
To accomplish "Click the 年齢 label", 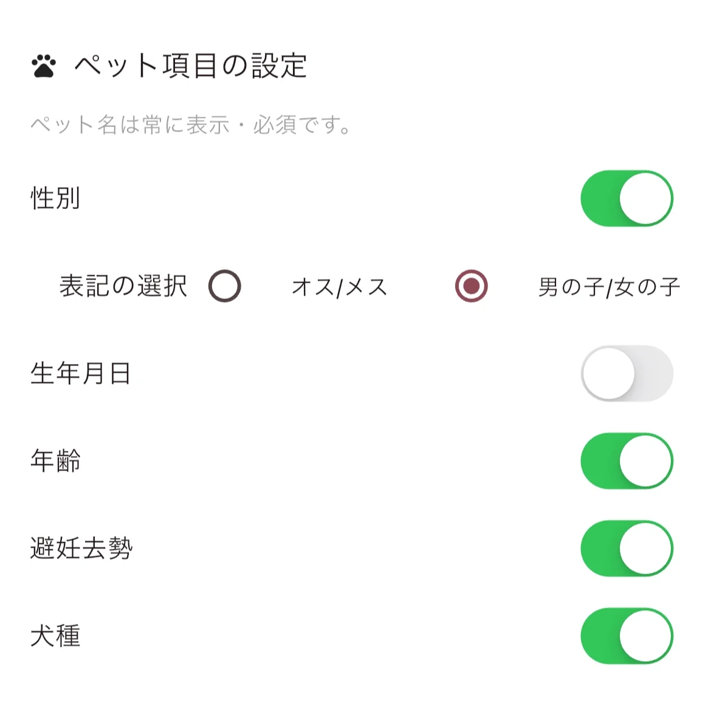I will [55, 461].
